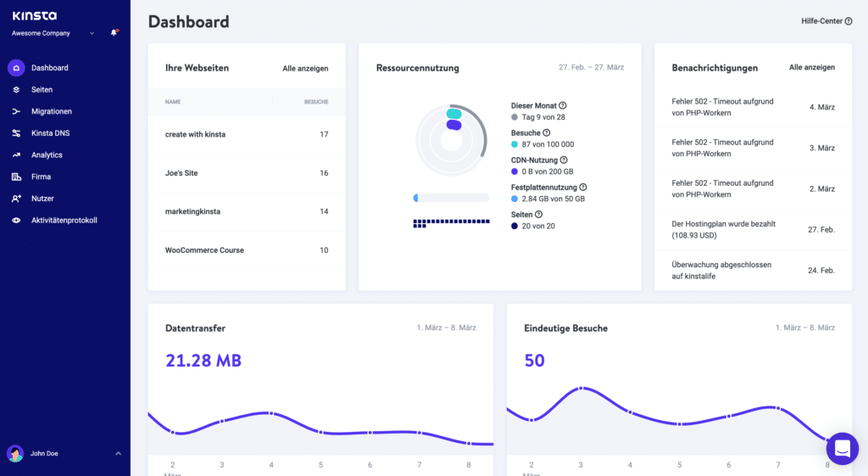
Task: Click the help icon beside Dieser Monat
Action: 563,106
